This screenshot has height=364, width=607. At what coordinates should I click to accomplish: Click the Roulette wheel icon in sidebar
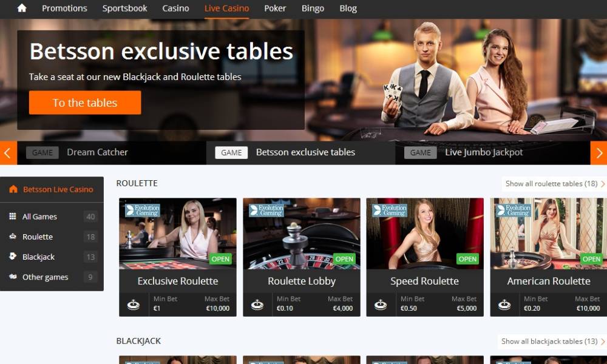click(x=13, y=237)
